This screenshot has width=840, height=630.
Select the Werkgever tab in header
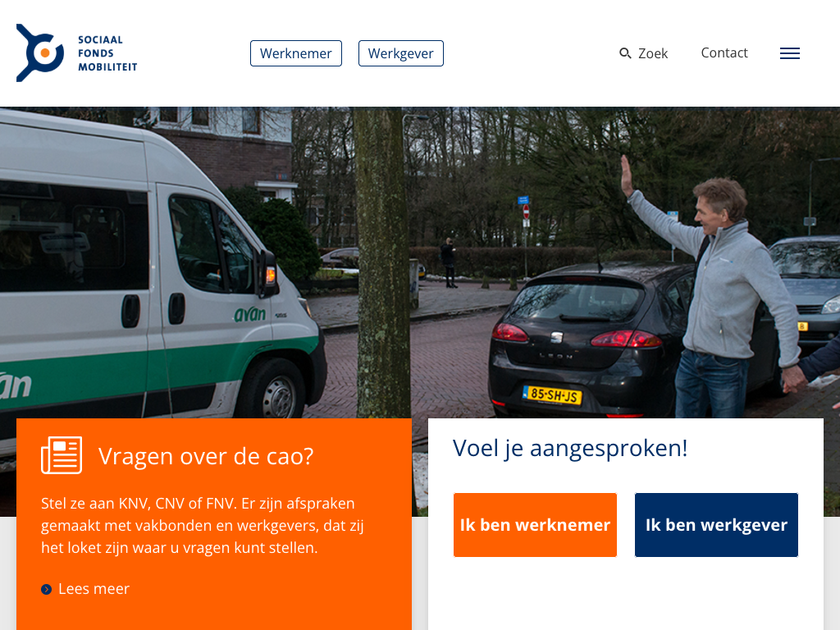(x=400, y=53)
